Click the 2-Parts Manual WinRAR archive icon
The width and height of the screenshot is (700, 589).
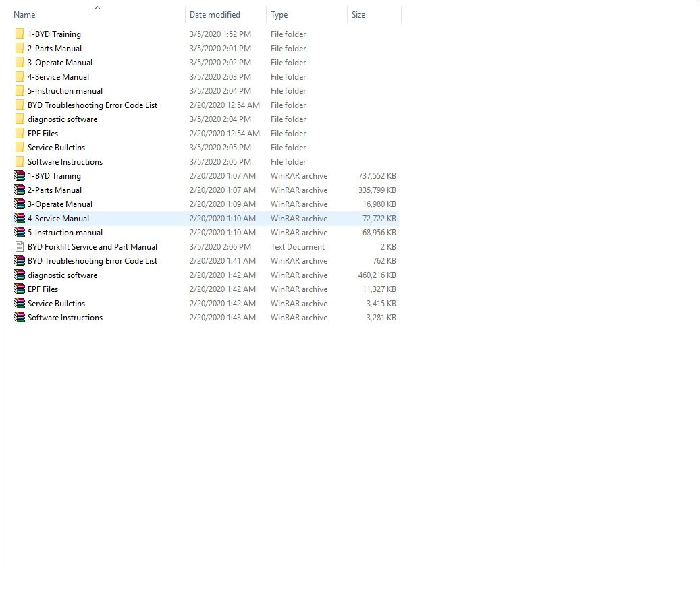pyautogui.click(x=20, y=190)
